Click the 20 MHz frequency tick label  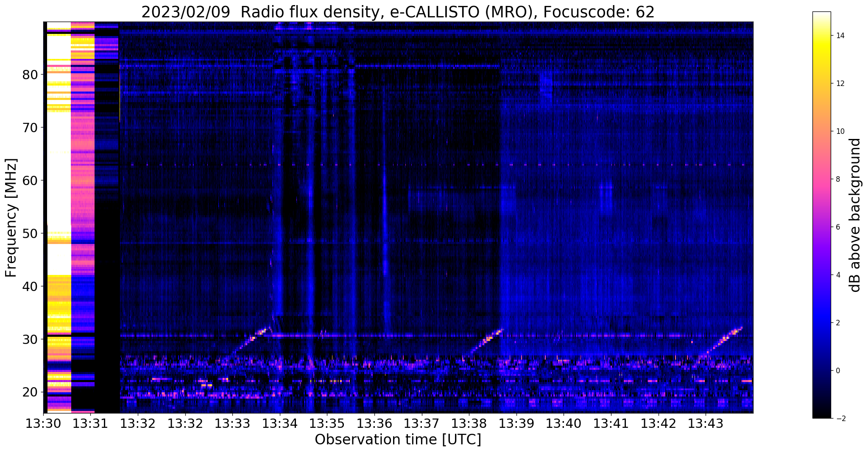tap(30, 392)
